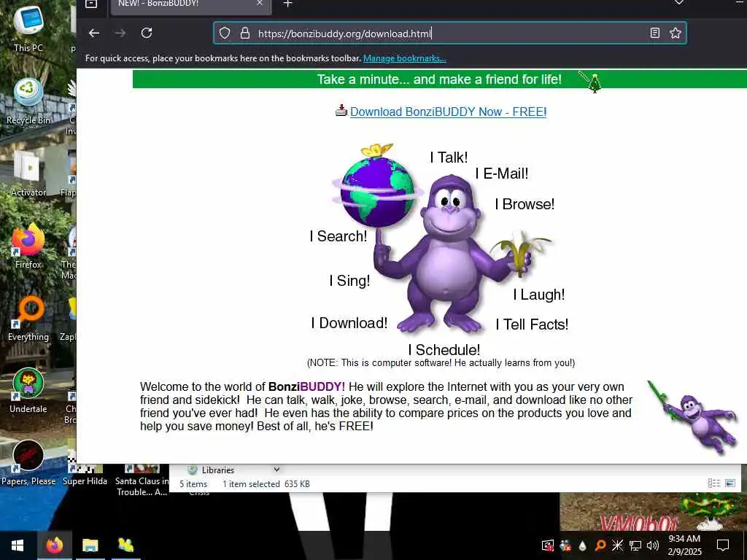Bookmark this page with the star icon
Image resolution: width=747 pixels, height=560 pixels.
[x=676, y=33]
